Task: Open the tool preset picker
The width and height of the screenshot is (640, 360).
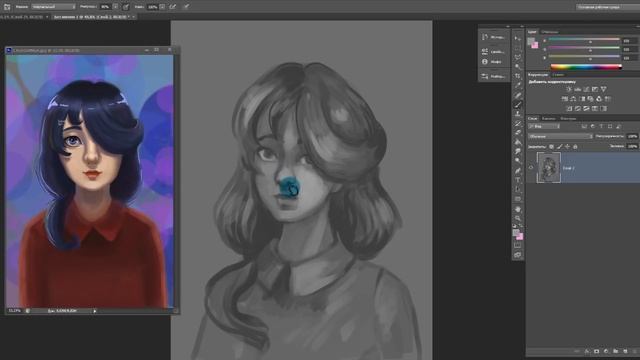Action: click(7, 7)
